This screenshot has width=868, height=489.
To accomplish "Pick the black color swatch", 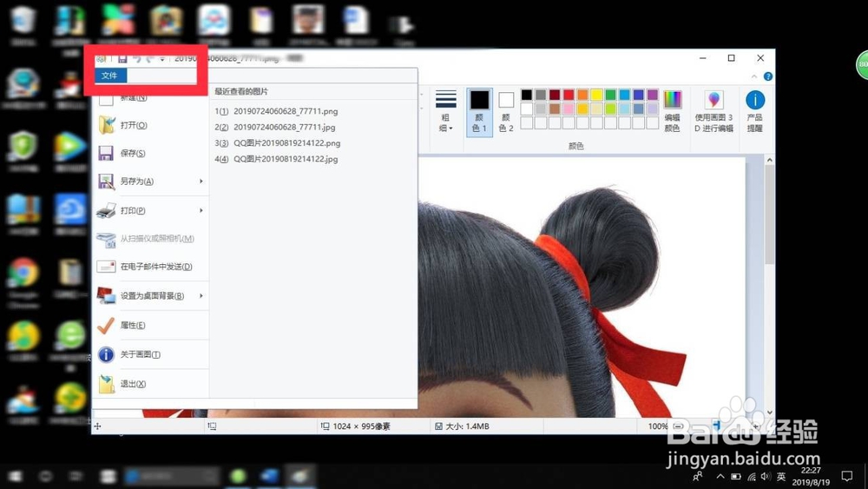I will (527, 95).
